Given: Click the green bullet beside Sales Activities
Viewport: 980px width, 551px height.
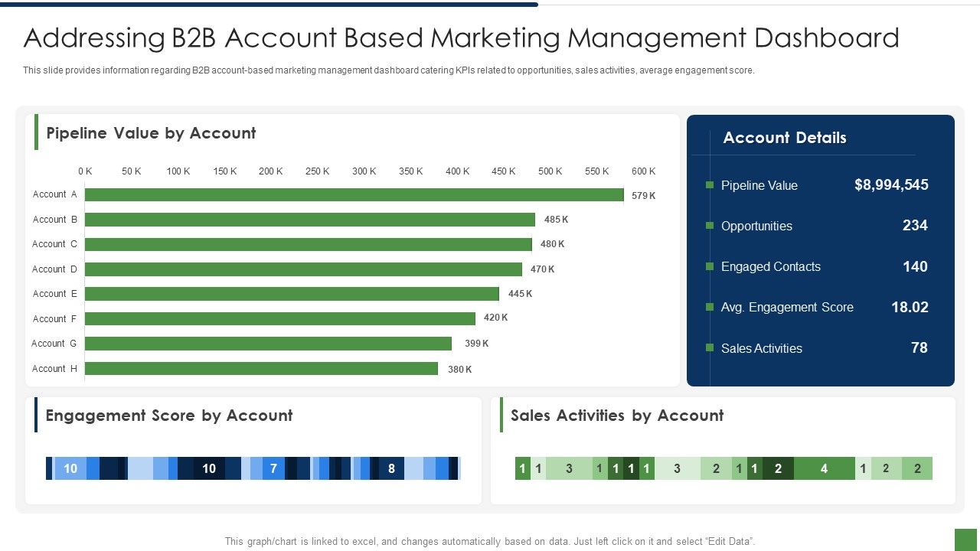Looking at the screenshot, I should coord(710,348).
